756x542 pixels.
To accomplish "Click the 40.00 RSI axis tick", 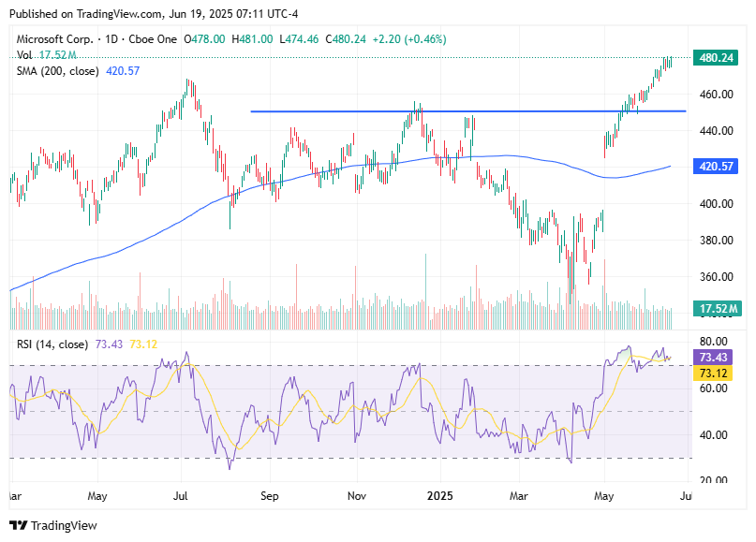I will pos(713,435).
